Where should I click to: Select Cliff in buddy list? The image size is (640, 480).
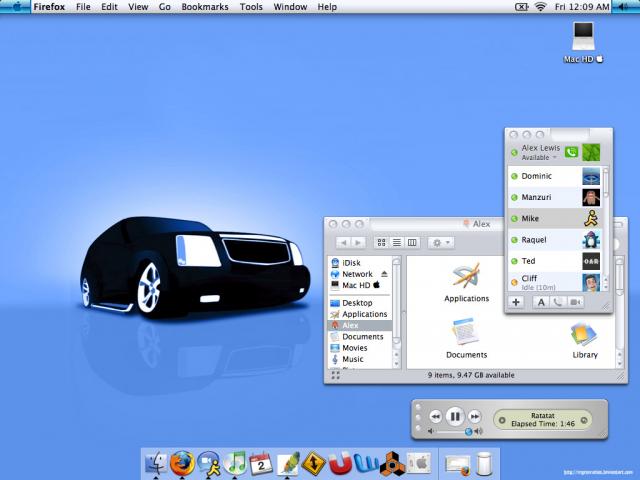[554, 282]
